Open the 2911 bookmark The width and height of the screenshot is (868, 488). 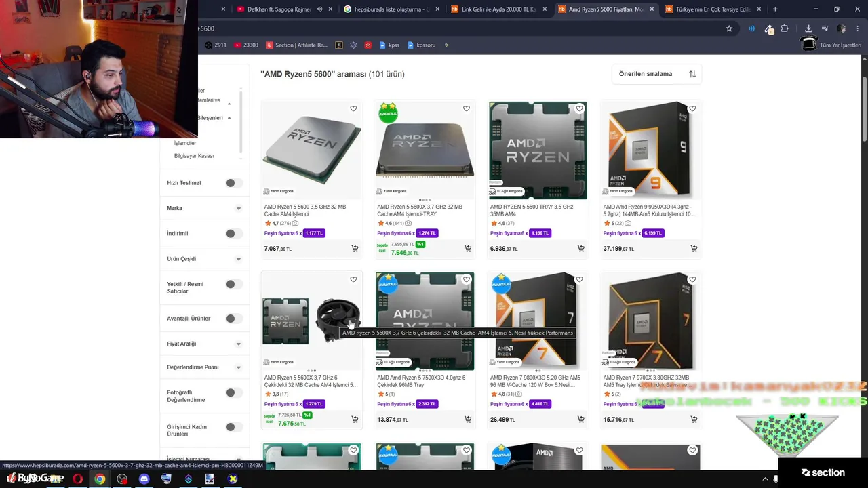(x=217, y=45)
